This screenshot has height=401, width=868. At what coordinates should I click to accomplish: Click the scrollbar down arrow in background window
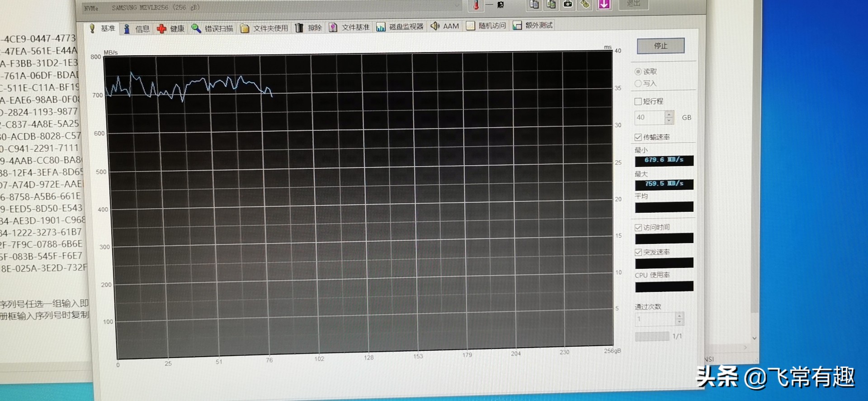754,338
